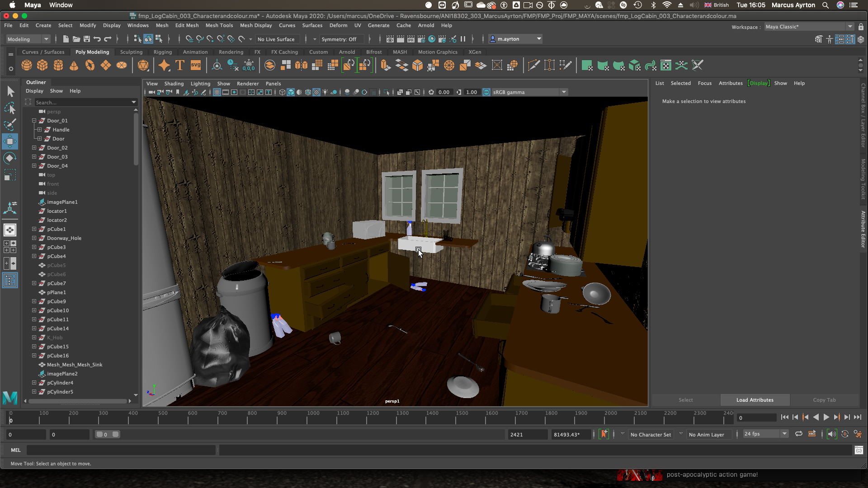The height and width of the screenshot is (488, 868).
Task: Open the 24 fps frame rate dropdown
Action: 766,434
